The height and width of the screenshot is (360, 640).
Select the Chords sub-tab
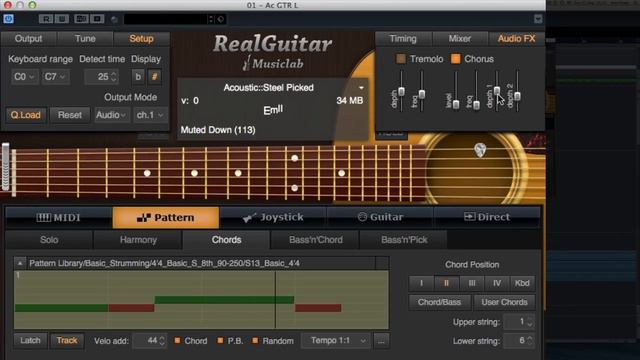(227, 240)
